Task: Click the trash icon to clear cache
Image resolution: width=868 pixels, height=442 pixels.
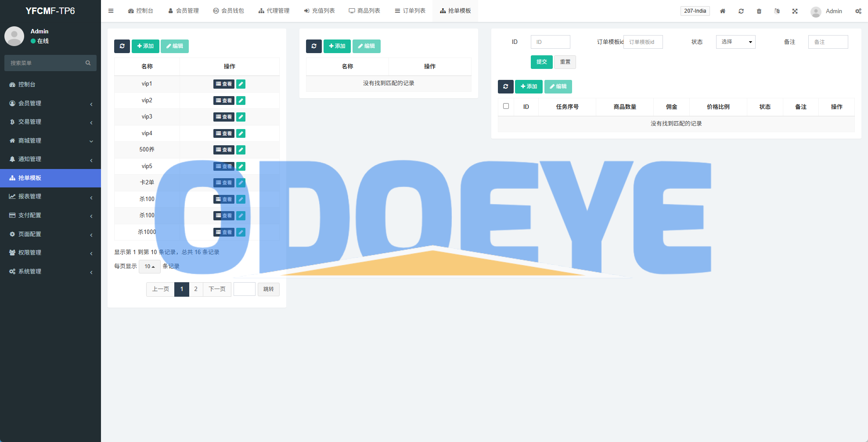Action: [759, 11]
